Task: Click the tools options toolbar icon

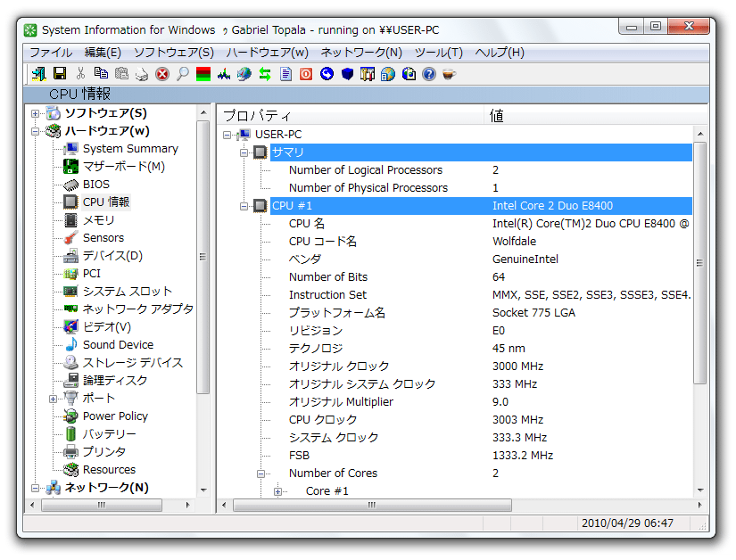Action: (x=368, y=74)
